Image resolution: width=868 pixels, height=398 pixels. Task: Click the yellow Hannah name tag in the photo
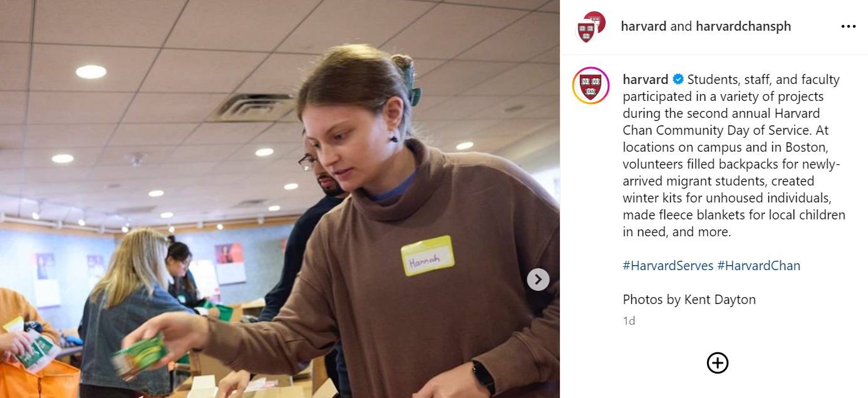428,256
